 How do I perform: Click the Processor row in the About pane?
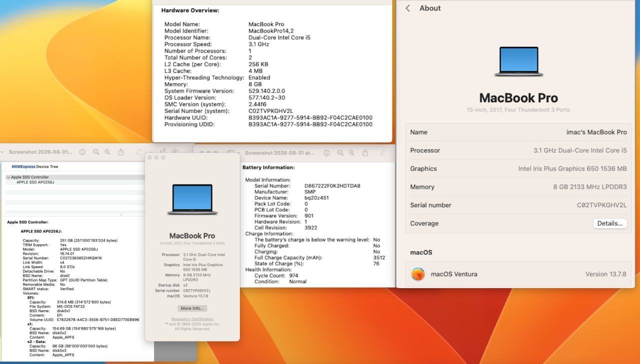pyautogui.click(x=518, y=150)
